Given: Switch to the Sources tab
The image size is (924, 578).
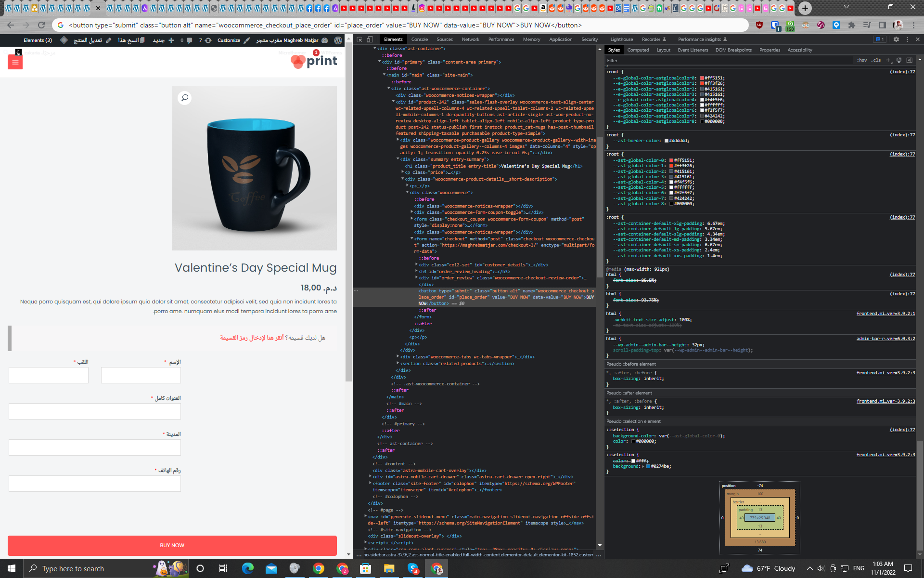Looking at the screenshot, I should (445, 39).
